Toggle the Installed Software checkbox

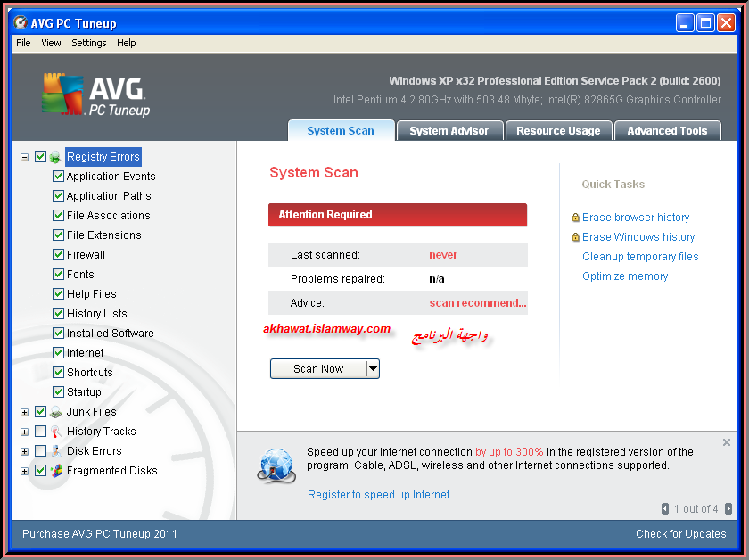(58, 333)
